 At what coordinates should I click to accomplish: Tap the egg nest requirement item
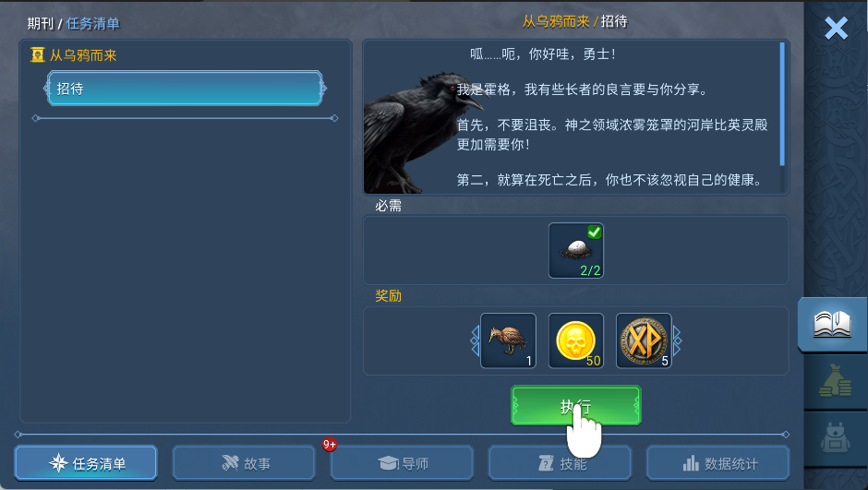click(x=575, y=250)
